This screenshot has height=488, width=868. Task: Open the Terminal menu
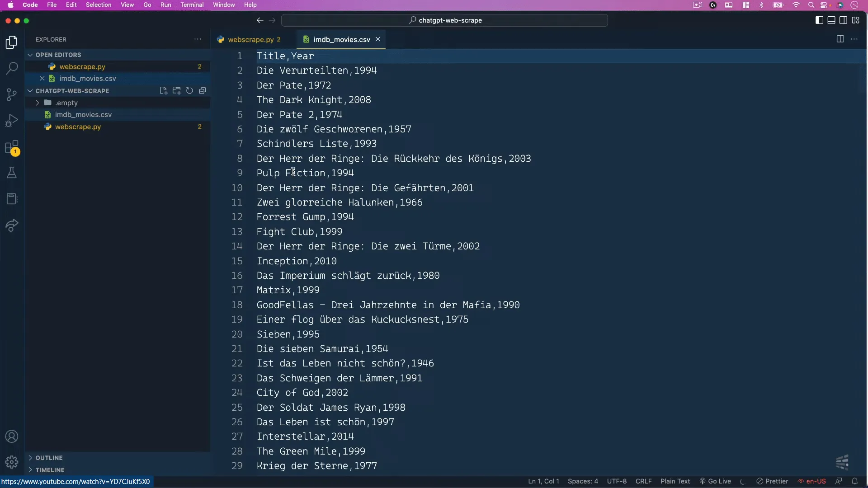click(x=192, y=5)
